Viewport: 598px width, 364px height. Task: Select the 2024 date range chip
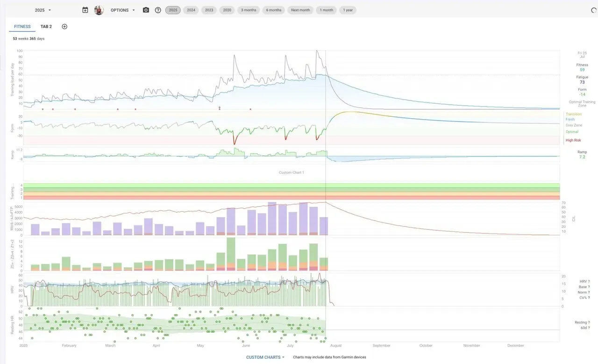tap(191, 10)
